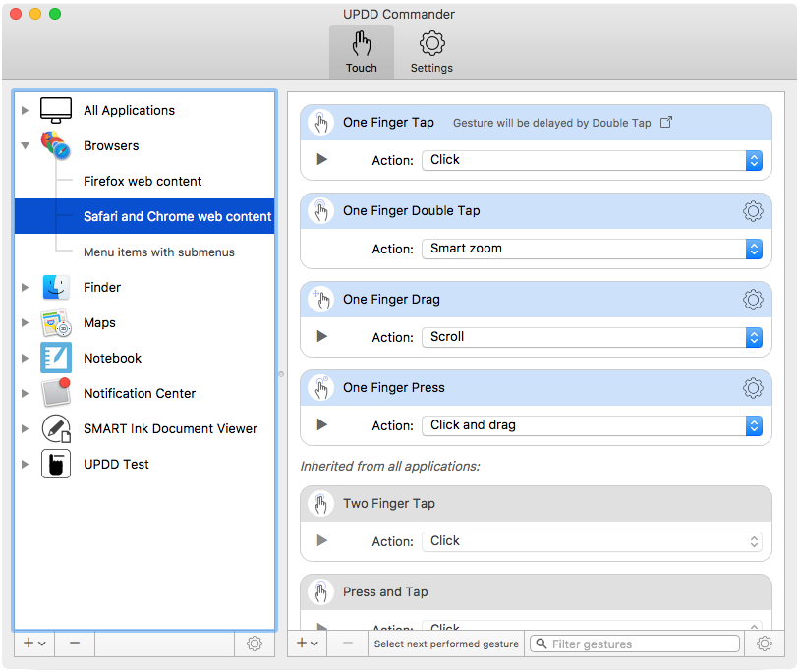Select the UPDD Test application icon
Image resolution: width=799 pixels, height=672 pixels.
coord(56,465)
